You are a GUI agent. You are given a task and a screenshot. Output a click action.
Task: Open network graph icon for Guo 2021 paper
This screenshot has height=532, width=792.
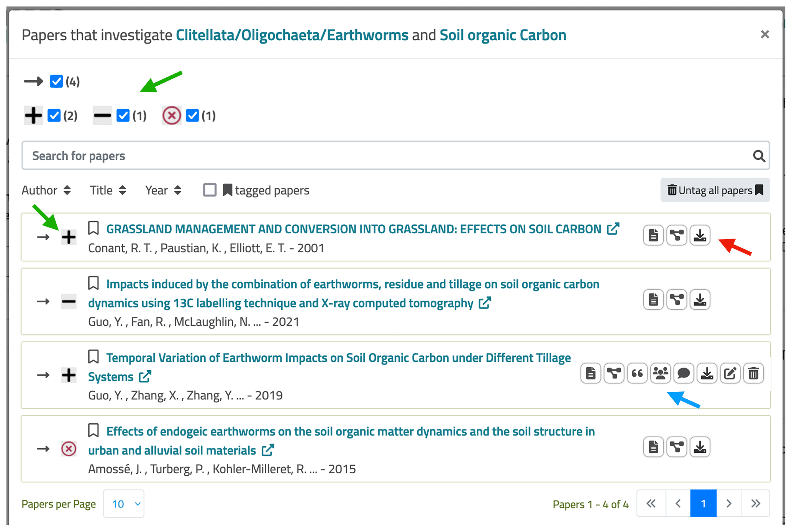pyautogui.click(x=677, y=300)
